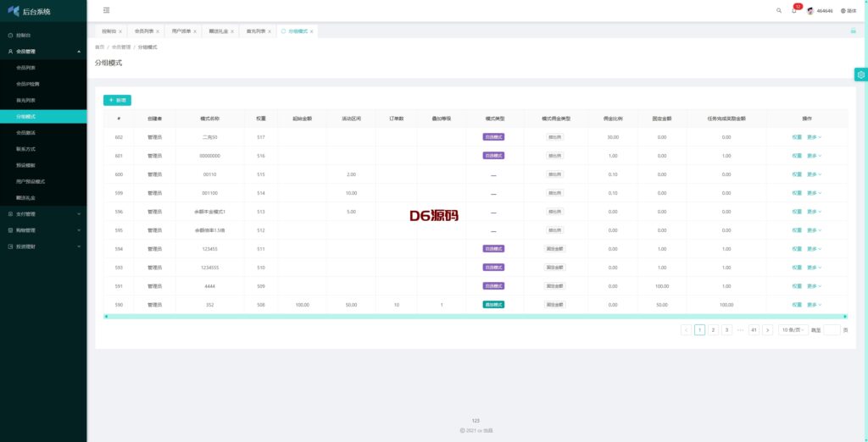Select the 分组模式 tab

(298, 31)
